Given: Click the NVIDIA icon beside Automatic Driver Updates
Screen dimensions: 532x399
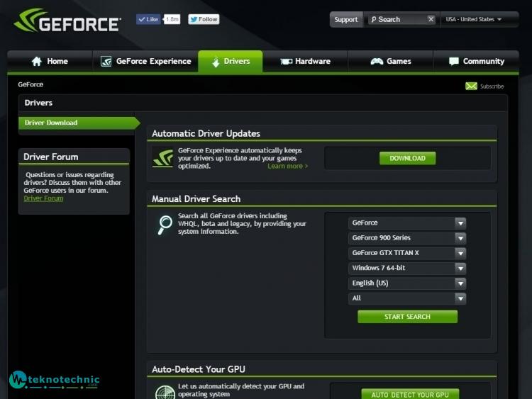Looking at the screenshot, I should 163,158.
